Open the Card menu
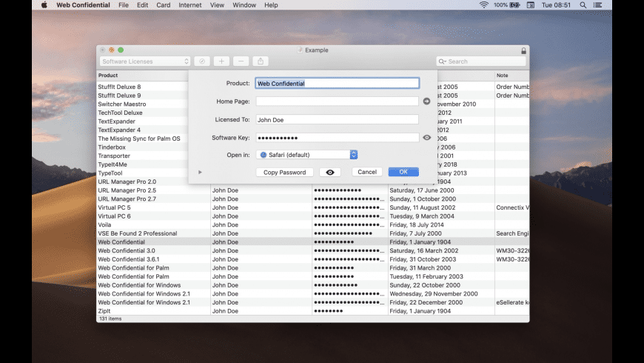This screenshot has width=644, height=363. (x=163, y=5)
